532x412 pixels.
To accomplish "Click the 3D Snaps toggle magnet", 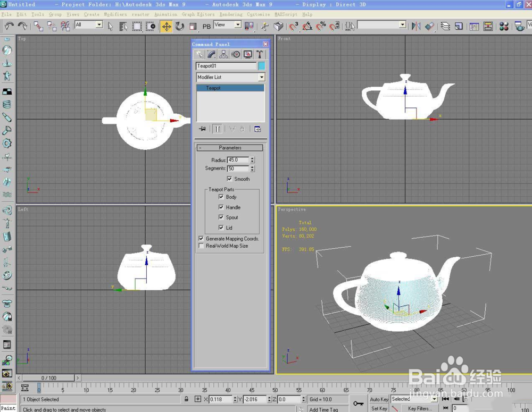I will pos(294,26).
